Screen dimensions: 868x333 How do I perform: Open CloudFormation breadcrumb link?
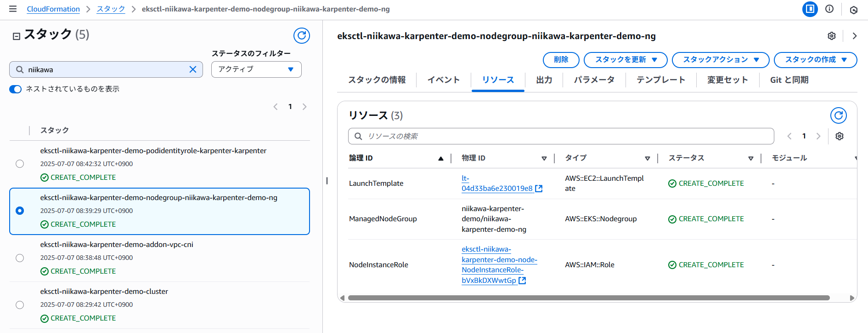(53, 9)
